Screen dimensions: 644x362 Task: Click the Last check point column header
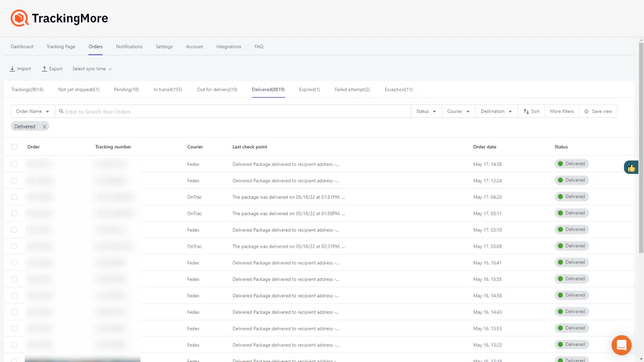[250, 147]
